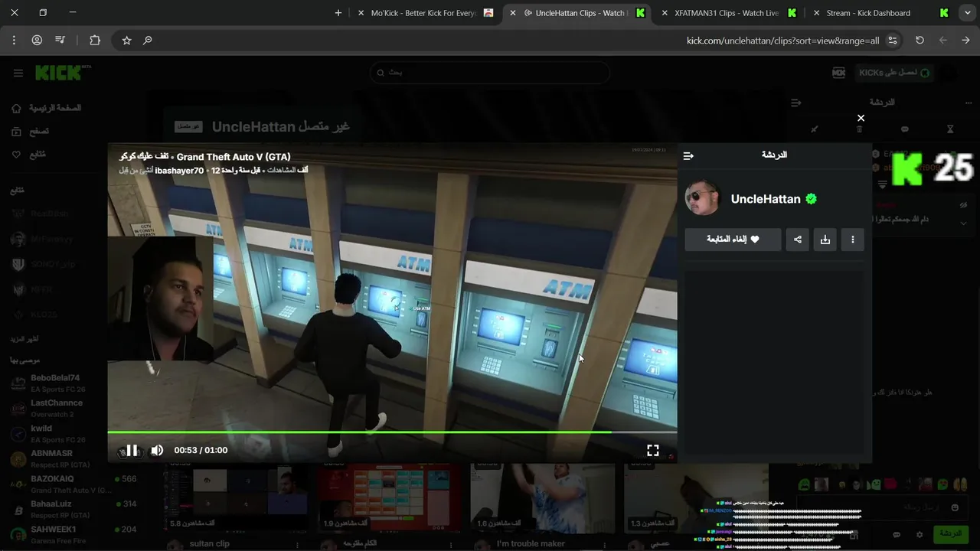Viewport: 980px width, 551px height.
Task: Bookmark this page with the star
Action: tap(127, 41)
